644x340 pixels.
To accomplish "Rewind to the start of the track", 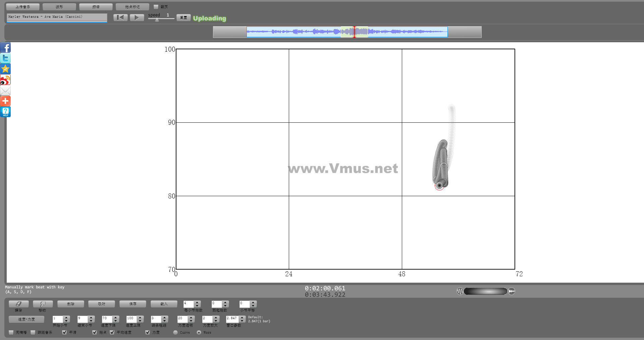I will pyautogui.click(x=120, y=17).
